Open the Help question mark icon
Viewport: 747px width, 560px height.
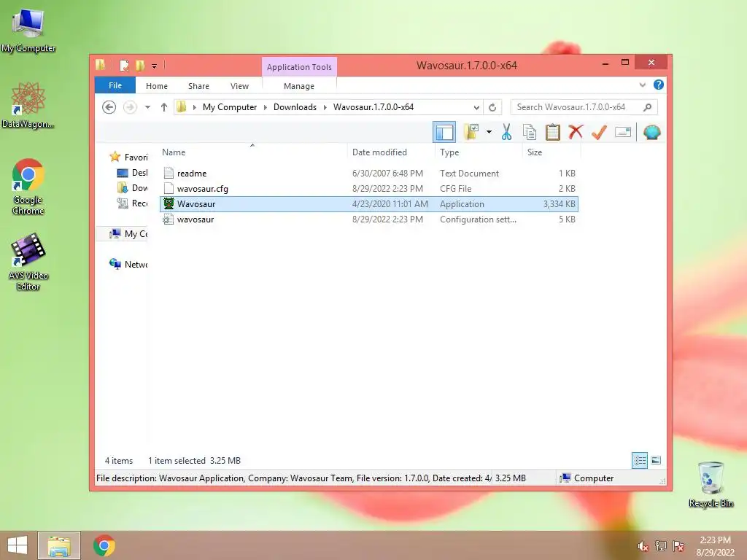659,85
